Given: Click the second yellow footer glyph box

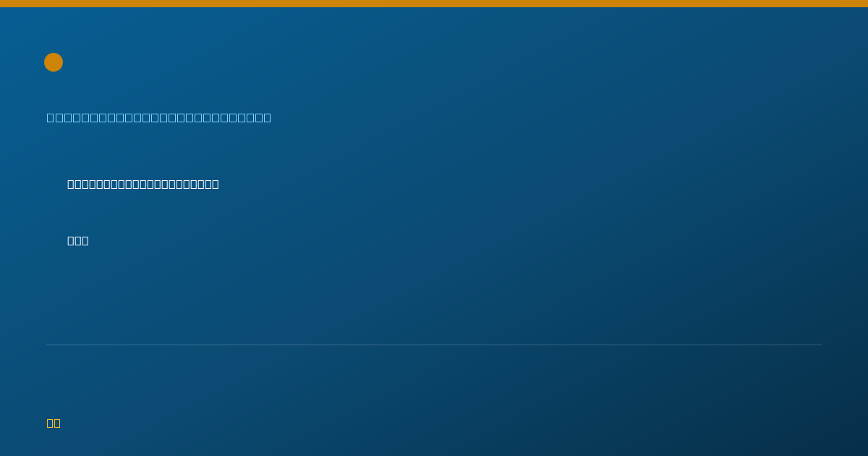Looking at the screenshot, I should coord(57,423).
